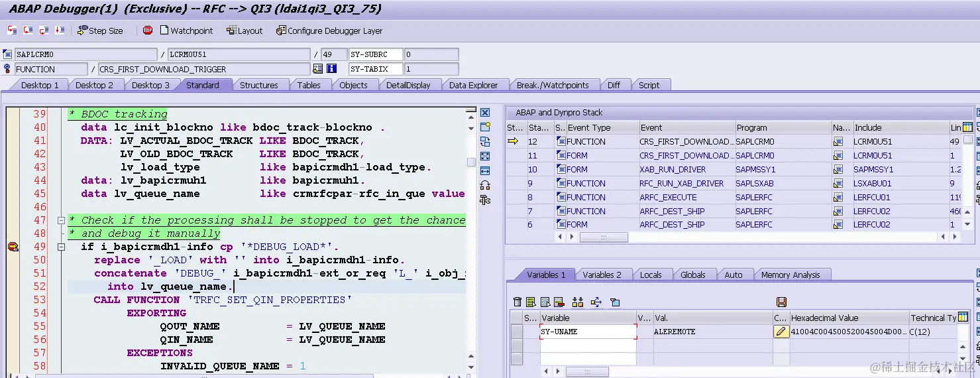Click the Maximize Horizontally icon beside source editor

click(x=485, y=170)
